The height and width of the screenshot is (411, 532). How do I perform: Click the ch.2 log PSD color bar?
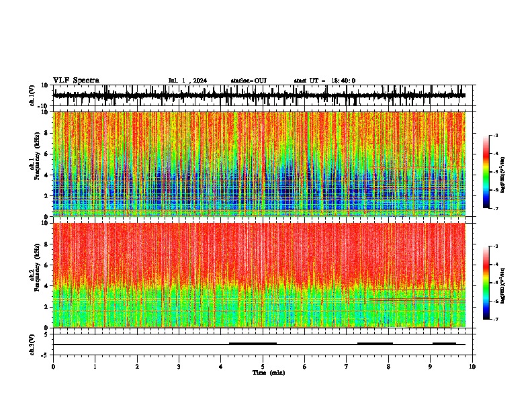click(x=486, y=283)
